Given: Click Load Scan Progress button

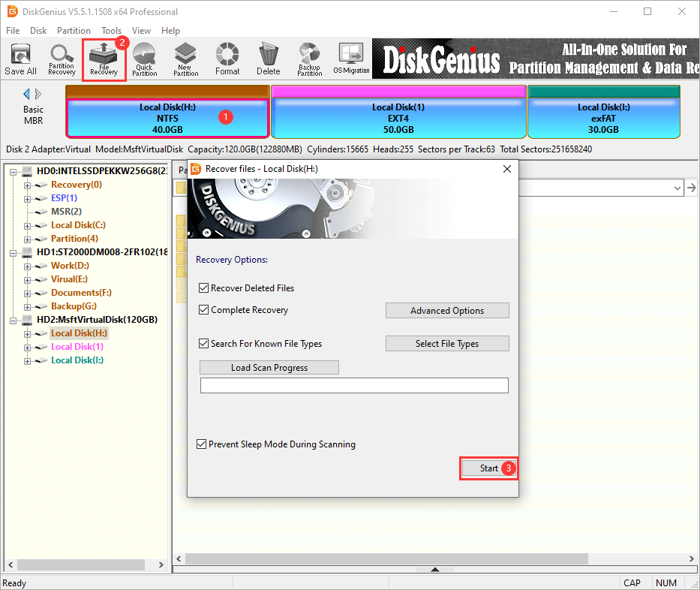Looking at the screenshot, I should (269, 368).
